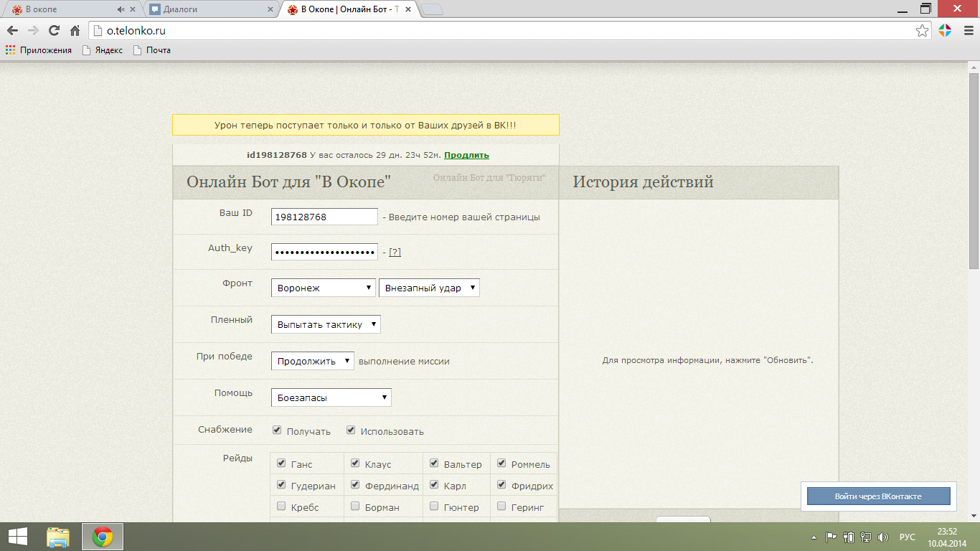
Task: Check the Гюнтер raid checkbox
Action: 434,507
